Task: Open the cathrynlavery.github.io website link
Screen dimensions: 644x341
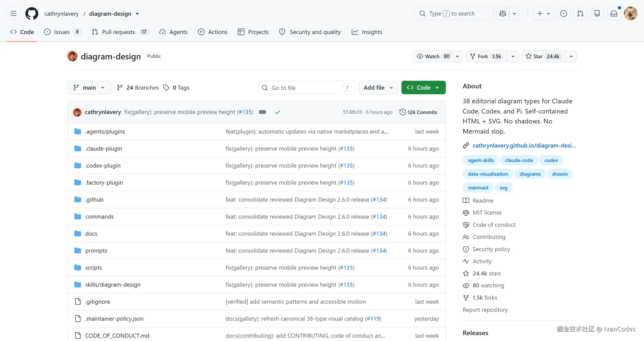Action: (x=524, y=145)
